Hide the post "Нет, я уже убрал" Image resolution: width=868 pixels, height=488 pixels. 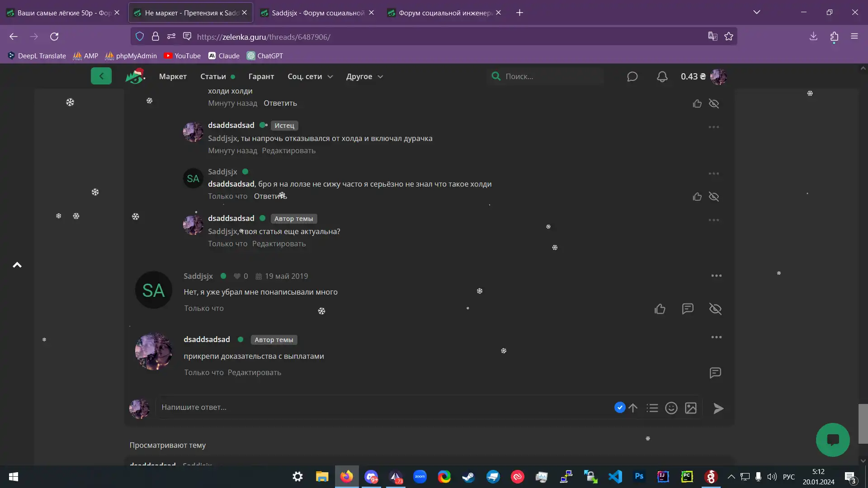point(715,309)
